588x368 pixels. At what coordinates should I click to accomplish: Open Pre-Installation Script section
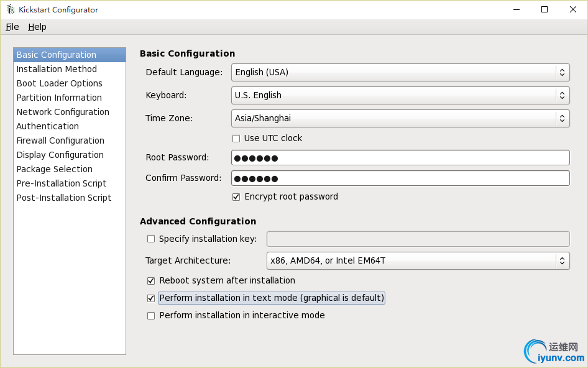point(70,183)
